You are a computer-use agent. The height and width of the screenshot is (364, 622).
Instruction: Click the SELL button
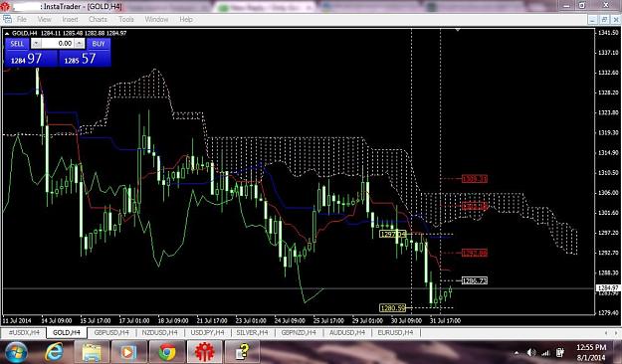[17, 44]
